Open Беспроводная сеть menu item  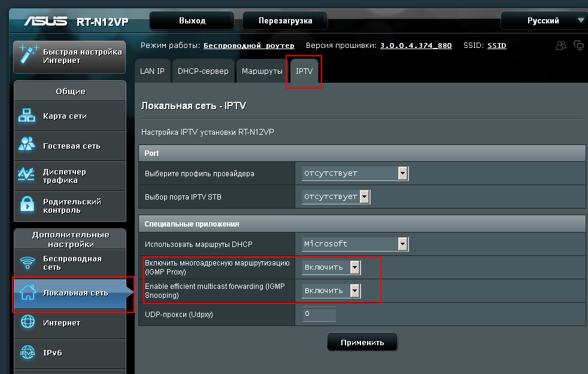tap(69, 263)
